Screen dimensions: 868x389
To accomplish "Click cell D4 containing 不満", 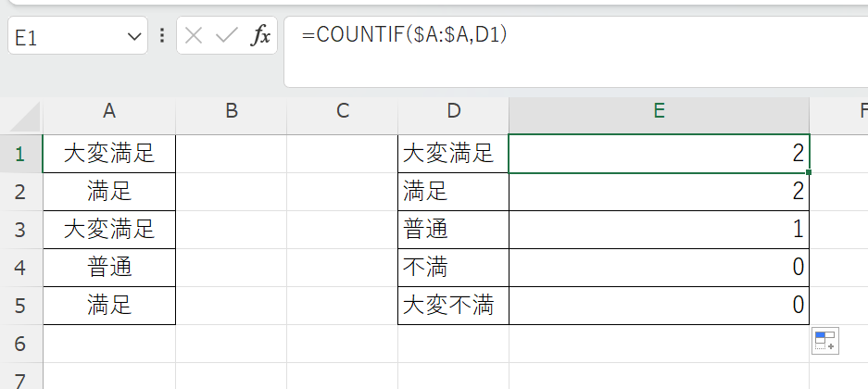I will [453, 268].
